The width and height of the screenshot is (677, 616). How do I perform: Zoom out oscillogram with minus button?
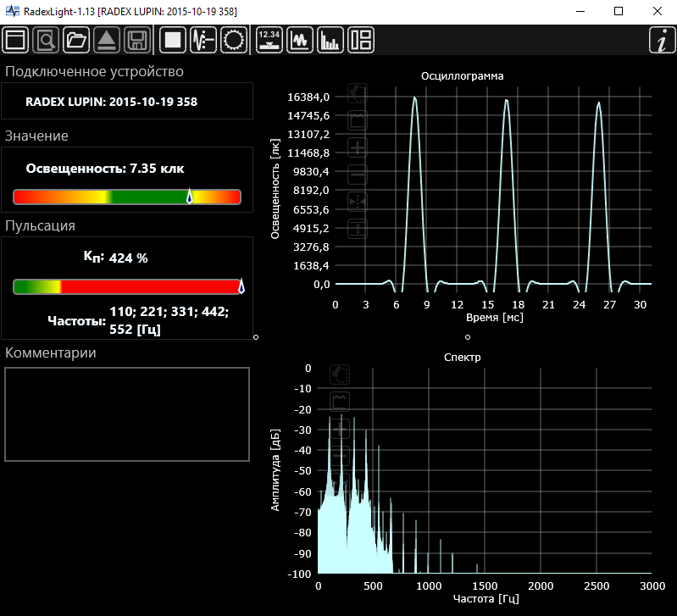click(x=358, y=175)
